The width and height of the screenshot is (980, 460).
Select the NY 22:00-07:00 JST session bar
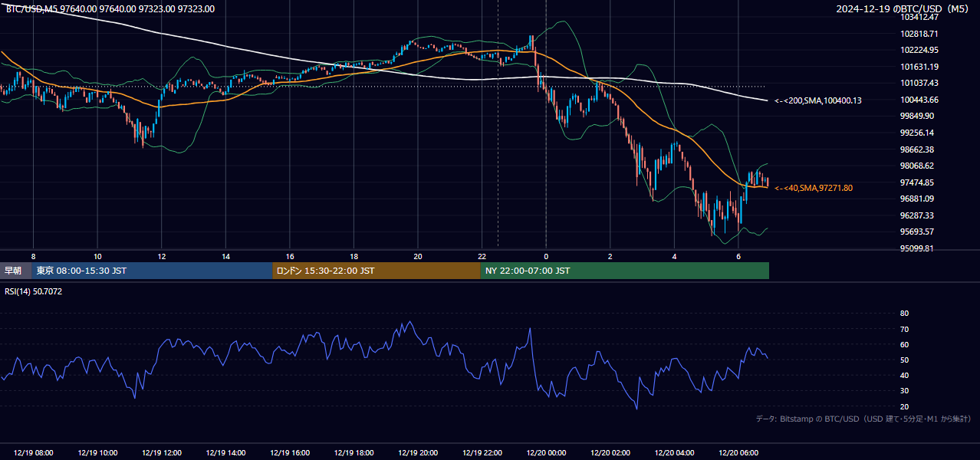pos(625,271)
